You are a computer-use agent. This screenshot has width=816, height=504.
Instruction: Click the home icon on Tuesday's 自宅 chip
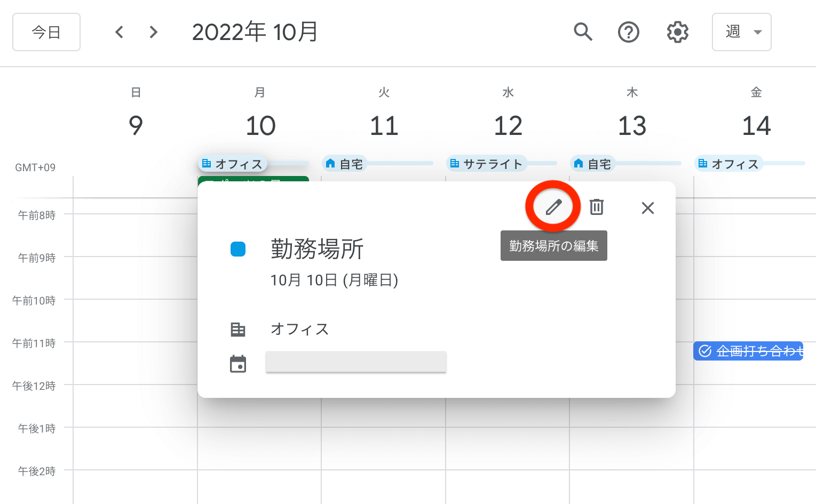click(331, 163)
